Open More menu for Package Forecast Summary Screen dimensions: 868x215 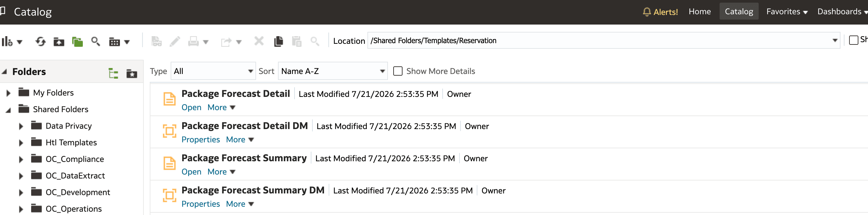tap(221, 172)
